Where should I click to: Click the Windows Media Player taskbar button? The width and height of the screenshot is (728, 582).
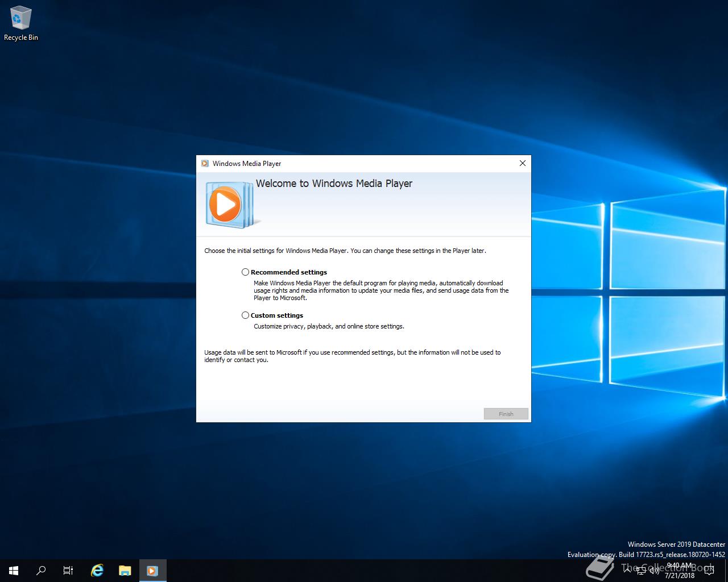(x=152, y=571)
